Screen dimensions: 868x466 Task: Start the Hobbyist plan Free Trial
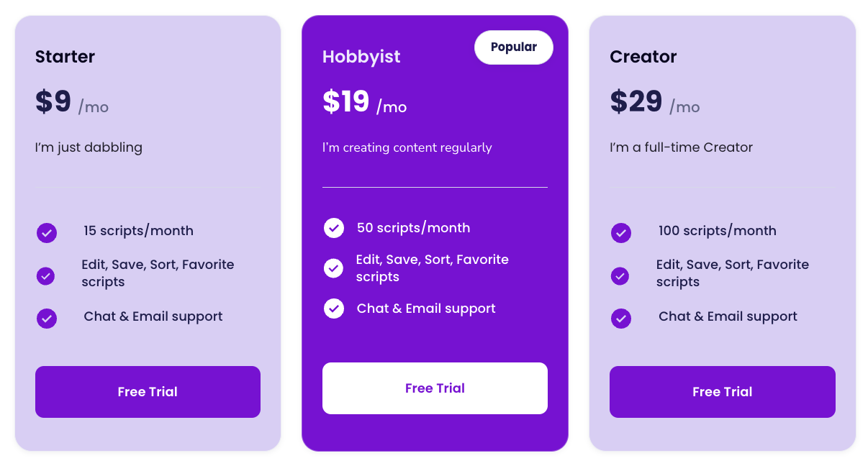(435, 388)
